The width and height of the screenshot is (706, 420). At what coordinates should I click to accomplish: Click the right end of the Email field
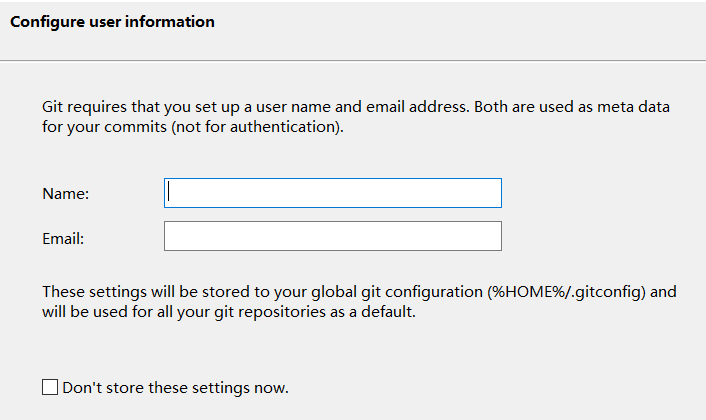tap(490, 236)
